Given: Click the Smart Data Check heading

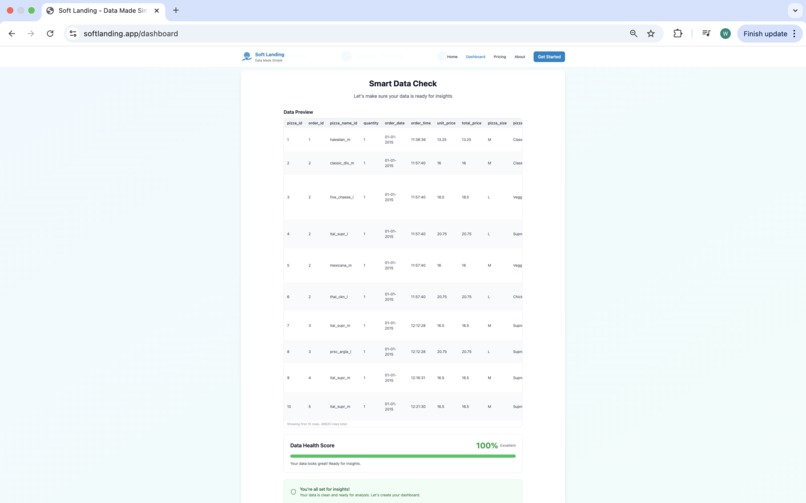Looking at the screenshot, I should pos(402,84).
